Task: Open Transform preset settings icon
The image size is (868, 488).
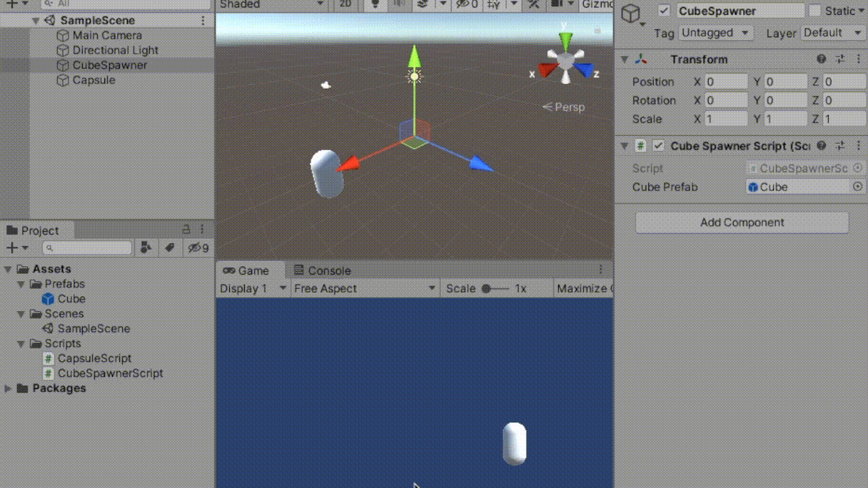Action: [x=840, y=60]
